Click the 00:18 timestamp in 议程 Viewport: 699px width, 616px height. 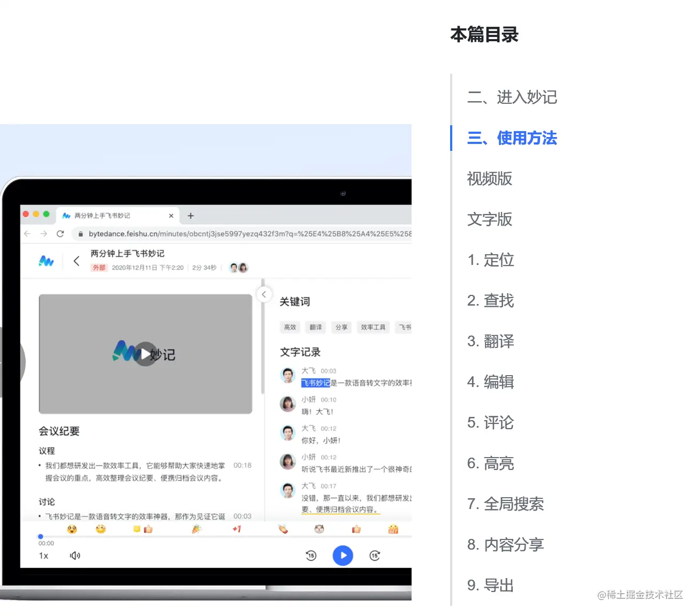point(242,466)
